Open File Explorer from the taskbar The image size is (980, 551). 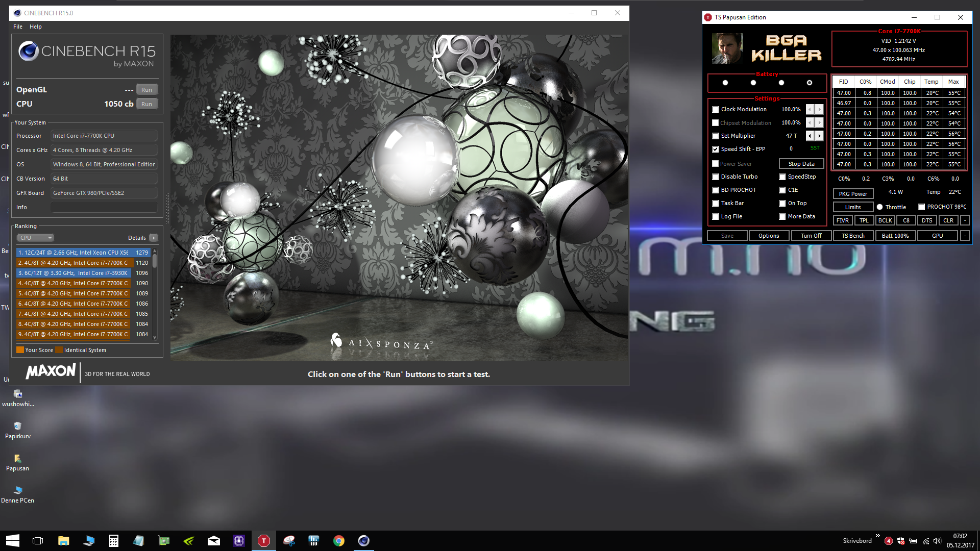(64, 541)
